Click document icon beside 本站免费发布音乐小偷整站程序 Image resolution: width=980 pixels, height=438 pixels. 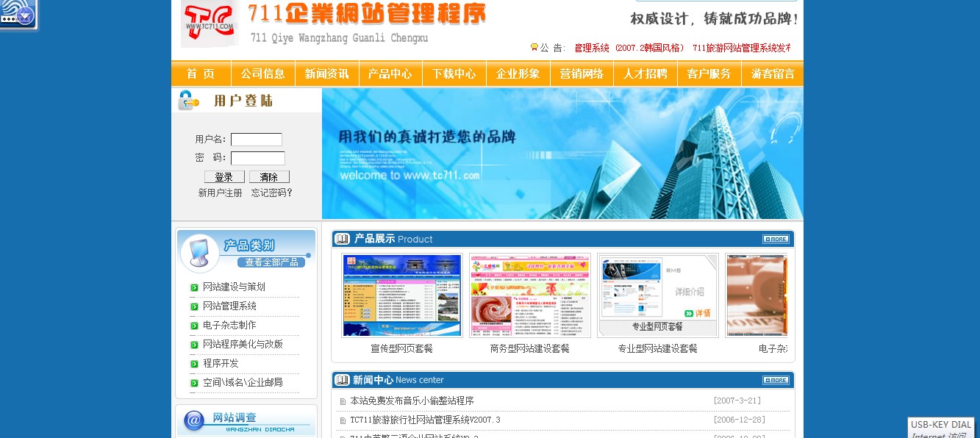[343, 401]
